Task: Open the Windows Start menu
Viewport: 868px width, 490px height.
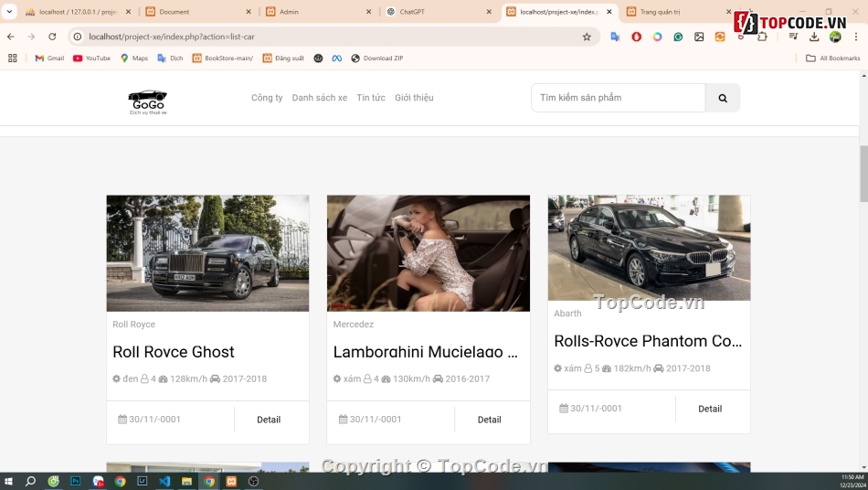Action: (x=7, y=481)
